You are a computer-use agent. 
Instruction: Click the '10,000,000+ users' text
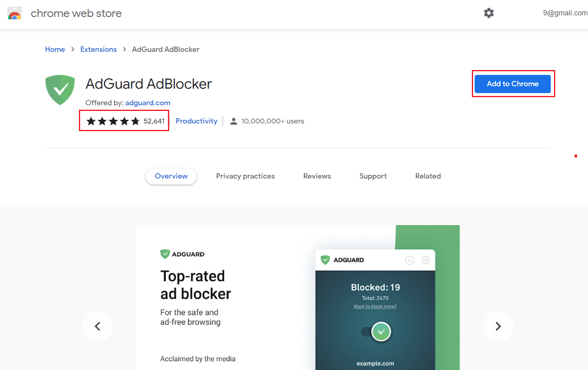click(x=273, y=121)
